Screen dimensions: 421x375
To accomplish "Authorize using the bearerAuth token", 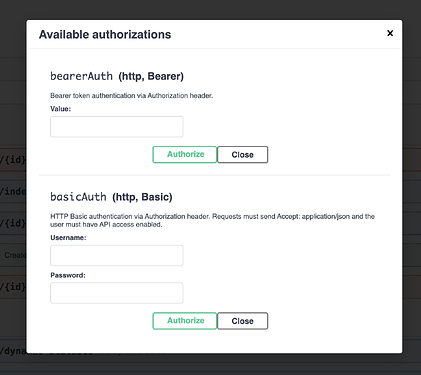I will point(185,154).
